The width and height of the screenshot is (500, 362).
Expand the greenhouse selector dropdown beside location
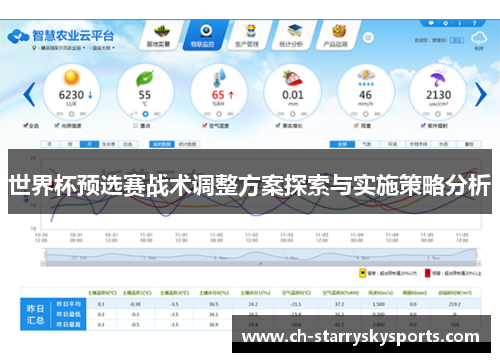[x=103, y=48]
